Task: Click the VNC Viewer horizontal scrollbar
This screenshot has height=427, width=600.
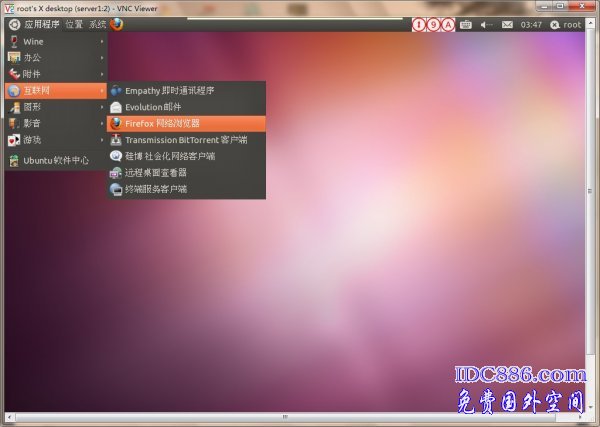Action: pyautogui.click(x=285, y=417)
